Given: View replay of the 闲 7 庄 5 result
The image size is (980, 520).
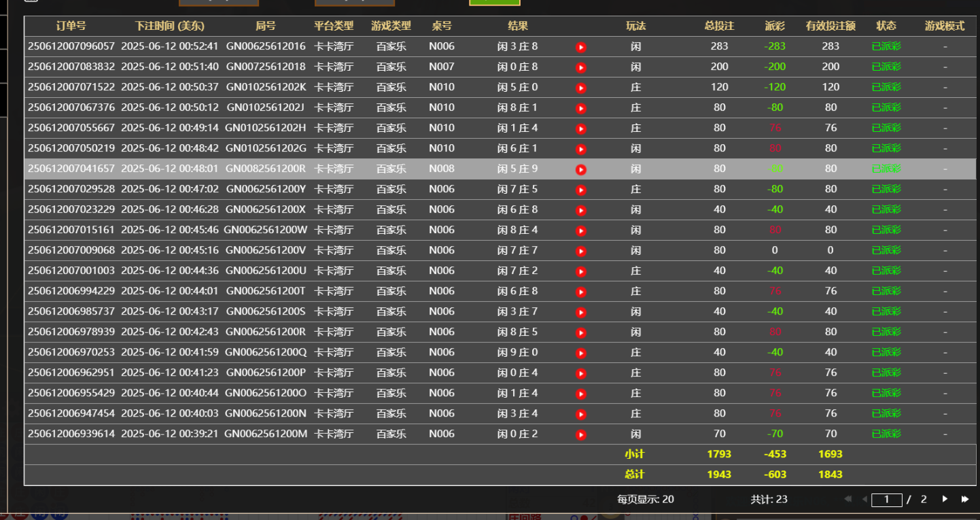Looking at the screenshot, I should tap(581, 189).
